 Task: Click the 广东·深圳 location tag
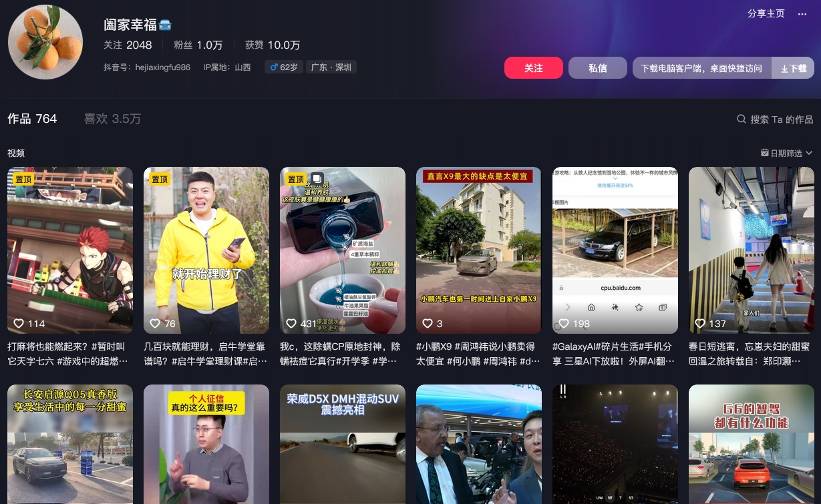tap(331, 67)
